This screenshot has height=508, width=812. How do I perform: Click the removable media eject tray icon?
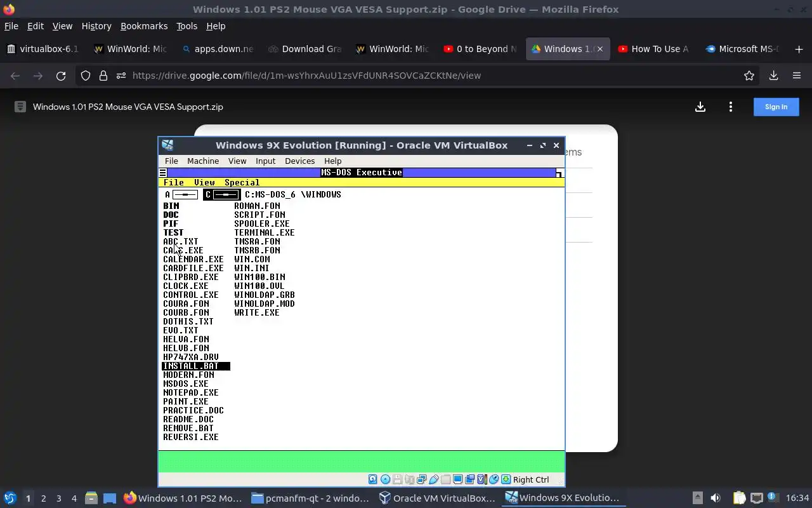(x=698, y=498)
